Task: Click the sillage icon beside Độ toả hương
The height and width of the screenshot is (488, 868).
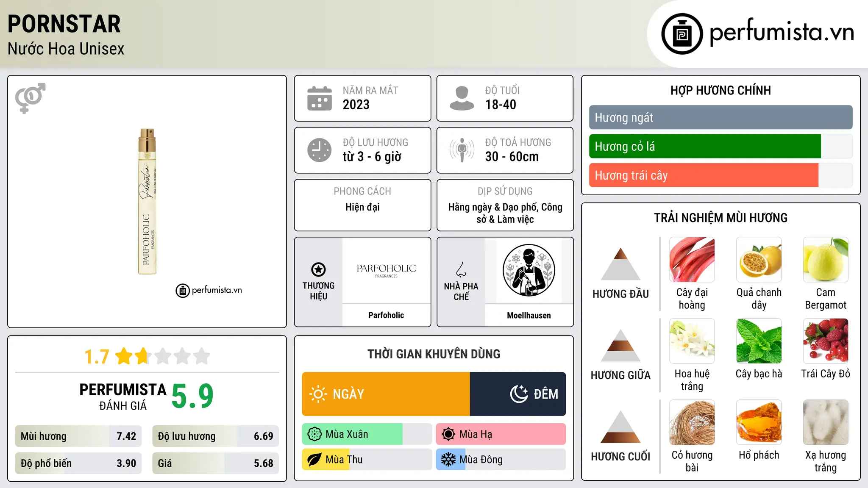Action: [462, 150]
